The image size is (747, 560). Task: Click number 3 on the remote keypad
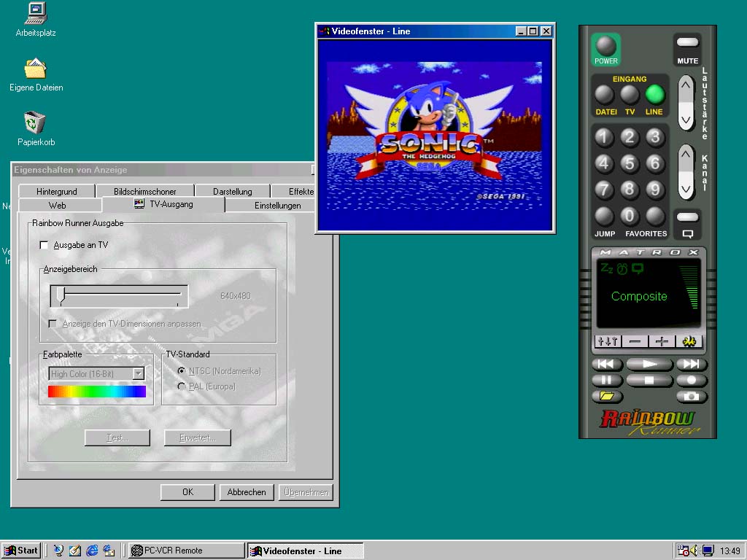[655, 137]
